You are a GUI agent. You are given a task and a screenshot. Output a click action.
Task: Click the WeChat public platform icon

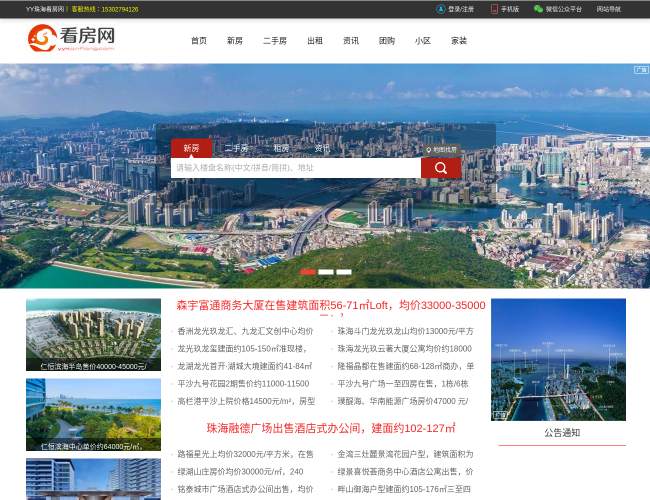[538, 9]
